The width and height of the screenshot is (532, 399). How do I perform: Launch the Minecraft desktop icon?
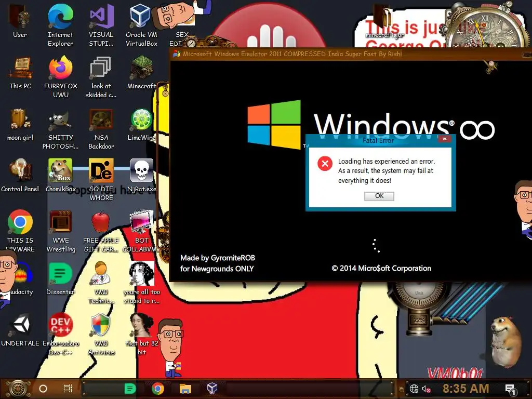point(141,73)
